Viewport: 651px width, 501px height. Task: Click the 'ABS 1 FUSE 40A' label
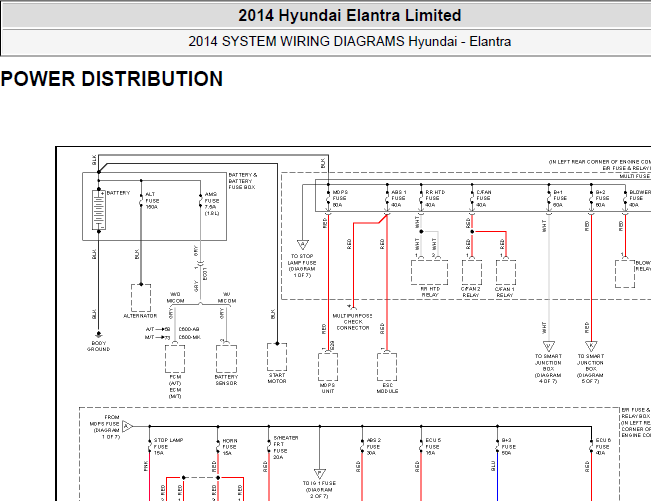(x=399, y=198)
